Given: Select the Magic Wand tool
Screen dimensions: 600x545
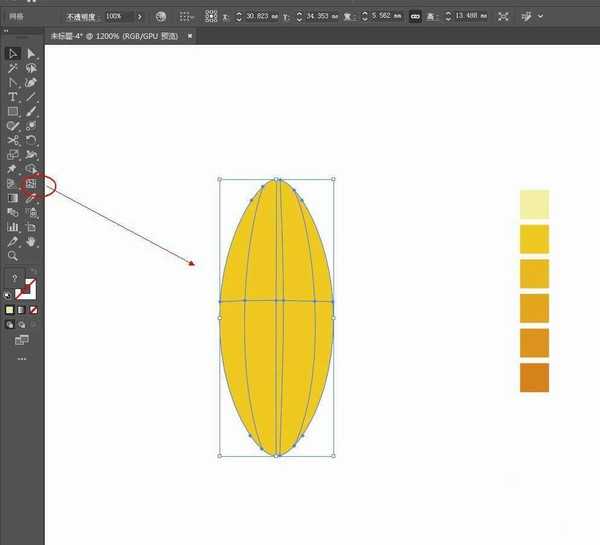Looking at the screenshot, I should tap(13, 68).
